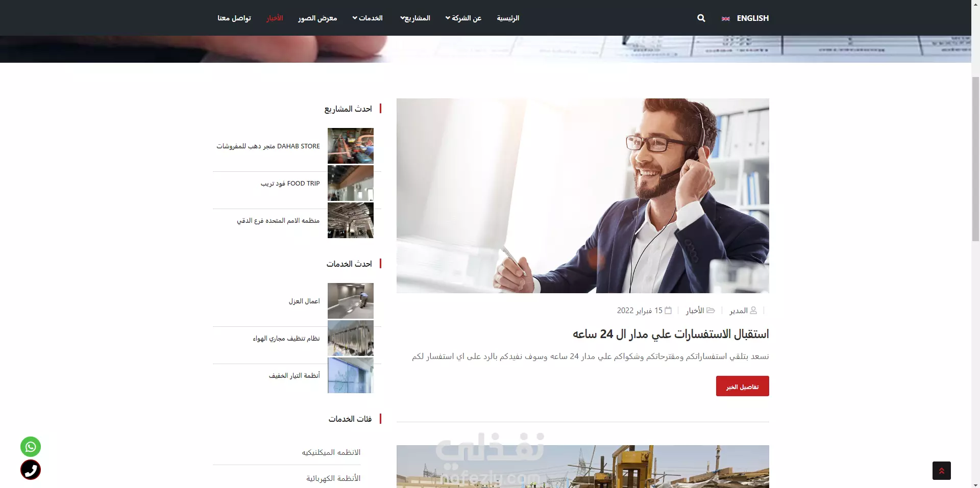980x488 pixels.
Task: Open the معرض الصور gallery menu item
Action: click(317, 18)
